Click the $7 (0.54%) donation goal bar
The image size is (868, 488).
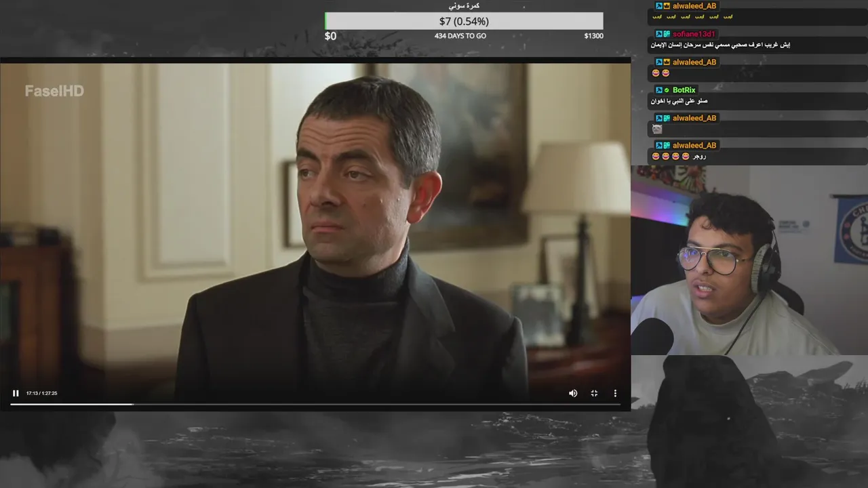(464, 21)
